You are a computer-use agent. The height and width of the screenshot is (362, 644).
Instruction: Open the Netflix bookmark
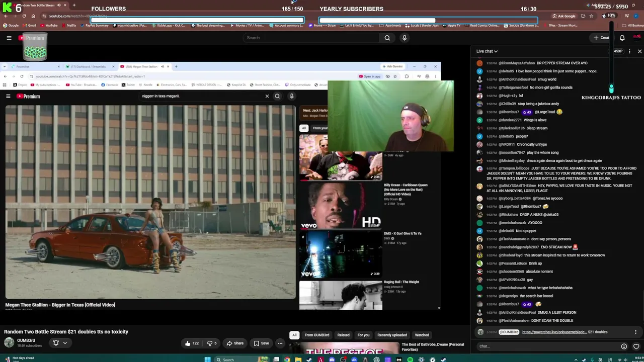69,25
